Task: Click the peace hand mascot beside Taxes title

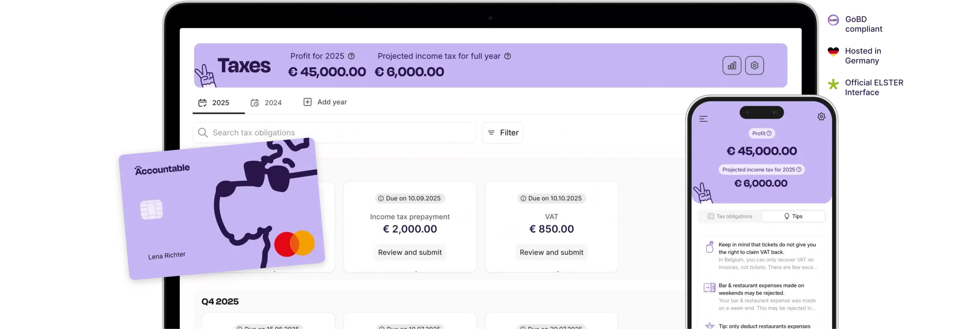Action: (205, 75)
